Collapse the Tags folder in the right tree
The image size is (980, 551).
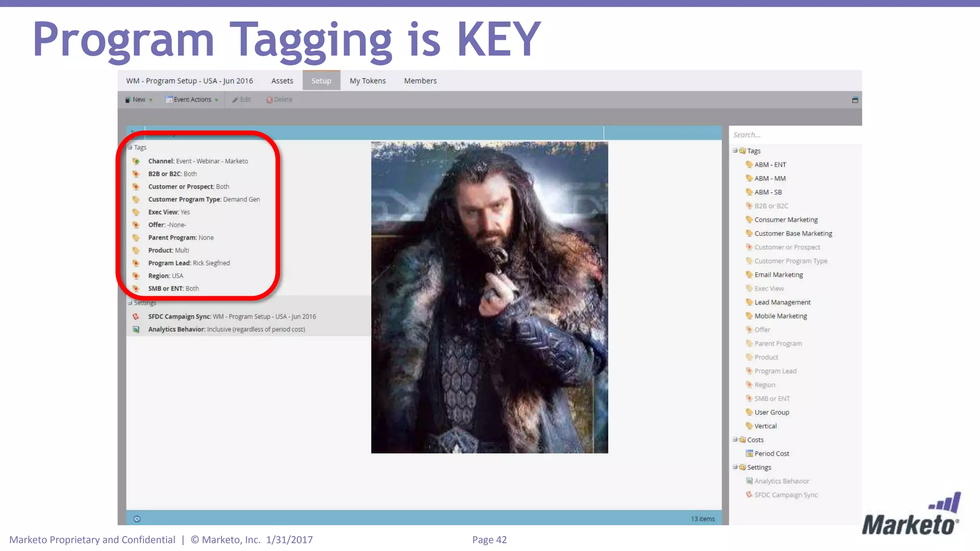[x=735, y=151]
